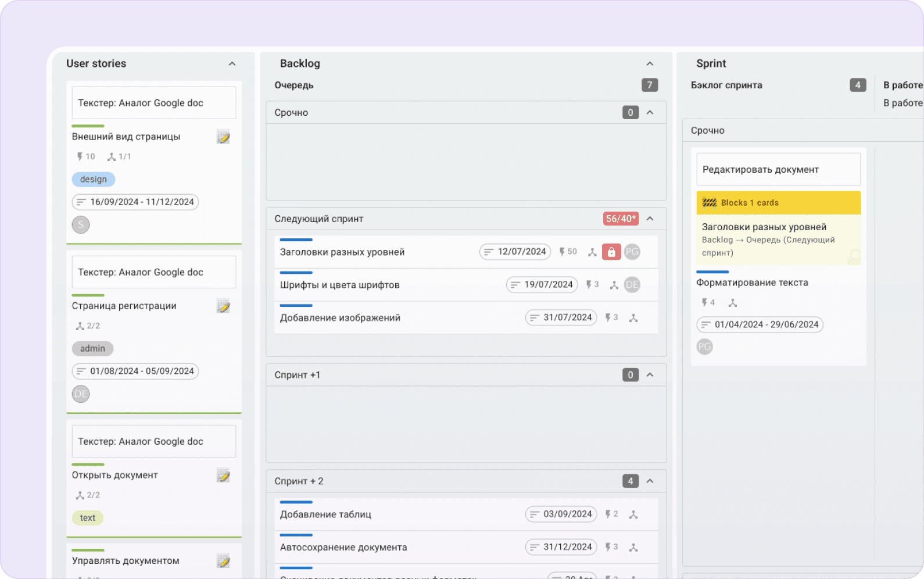Image resolution: width=924 pixels, height=579 pixels.
Task: Click DE avatar on Шрифты и цвета шрифтов
Action: click(632, 285)
